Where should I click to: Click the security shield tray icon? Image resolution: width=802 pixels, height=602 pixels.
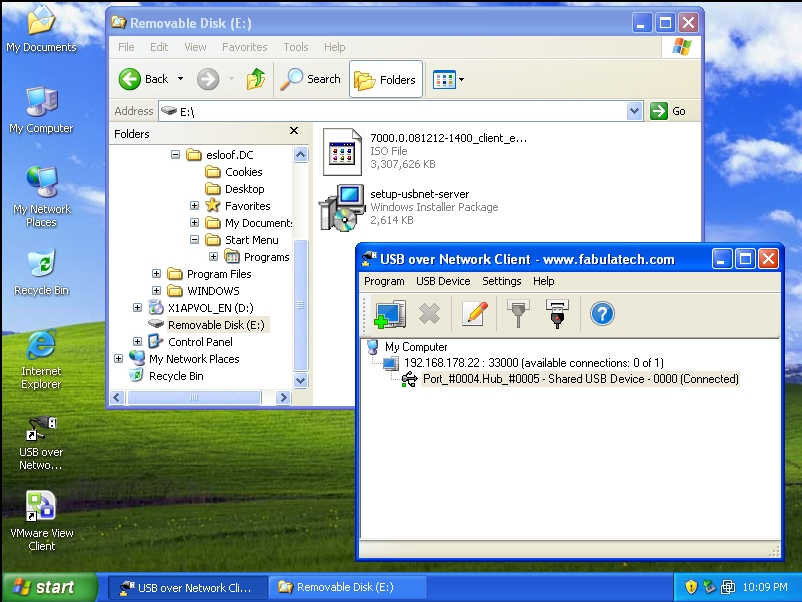[691, 587]
